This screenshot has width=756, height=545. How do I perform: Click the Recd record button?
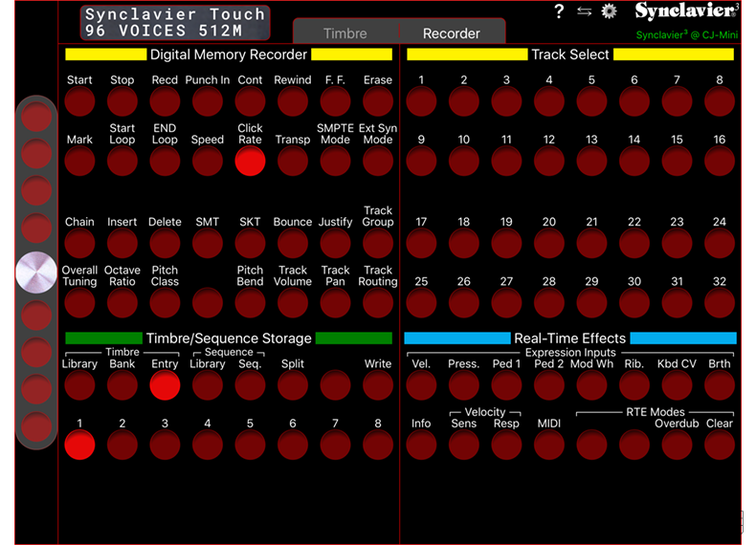[165, 100]
